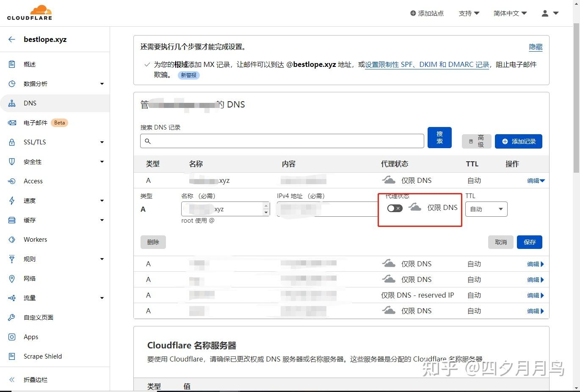Screen dimensions: 580x392
Task: Go back using the arrow beside bestlope.xyz
Action: click(12, 39)
